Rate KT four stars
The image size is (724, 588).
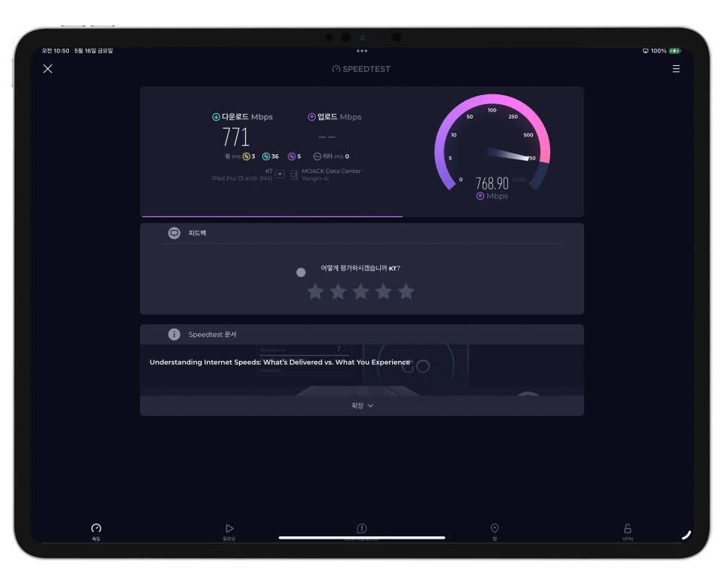(383, 291)
